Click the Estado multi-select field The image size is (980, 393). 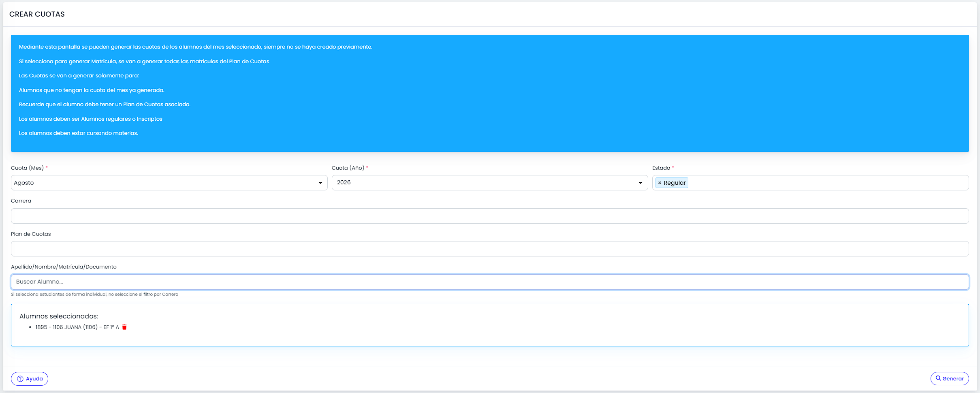[x=810, y=183]
